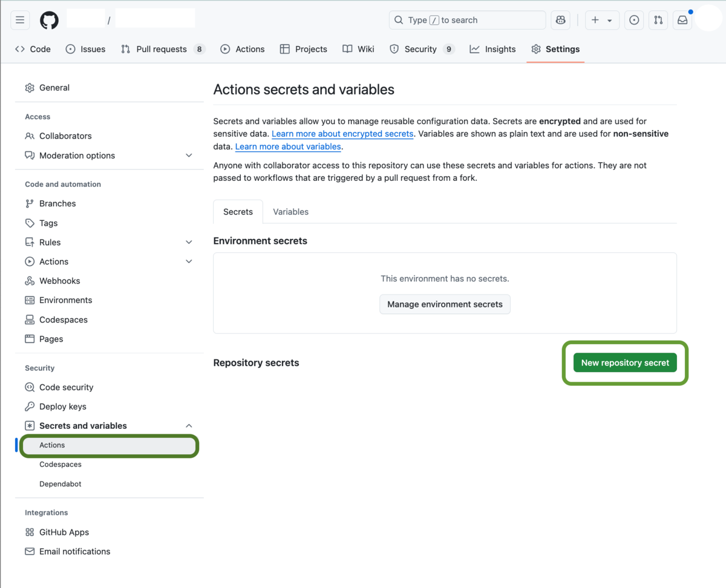The height and width of the screenshot is (588, 726).
Task: Select the Deploy keys sidebar icon
Action: point(29,406)
